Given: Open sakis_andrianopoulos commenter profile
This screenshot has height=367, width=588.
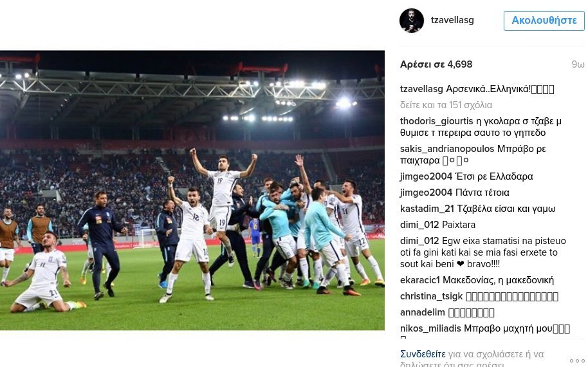Looking at the screenshot, I should click(447, 149).
